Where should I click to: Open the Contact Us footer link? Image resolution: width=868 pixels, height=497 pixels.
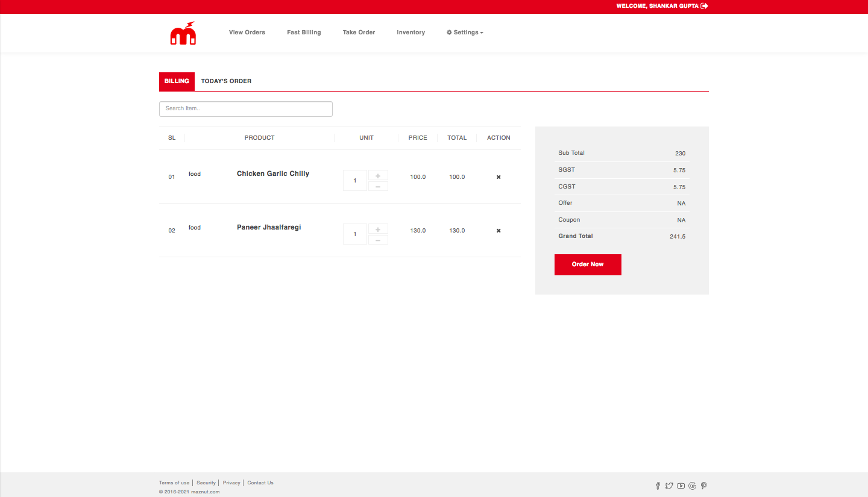click(260, 483)
